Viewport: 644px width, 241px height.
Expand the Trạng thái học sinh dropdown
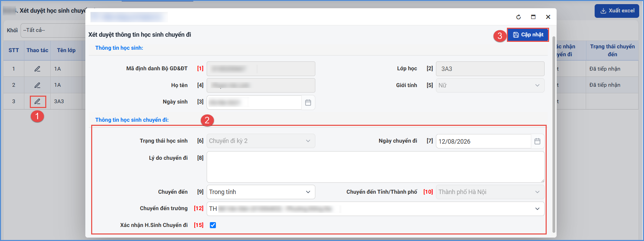point(261,141)
